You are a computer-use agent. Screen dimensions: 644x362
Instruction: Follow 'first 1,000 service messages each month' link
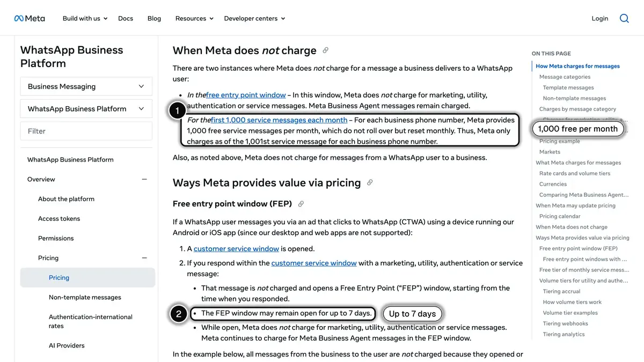tap(279, 120)
